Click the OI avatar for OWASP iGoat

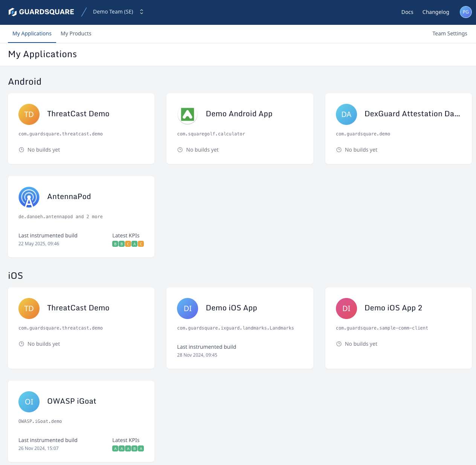tap(29, 402)
